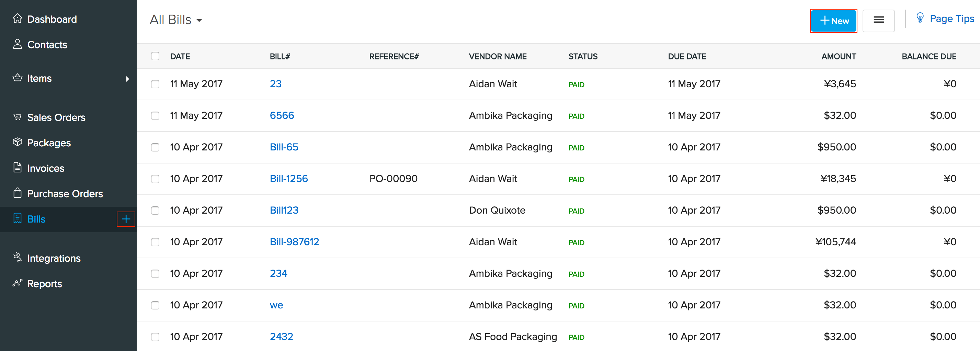980x351 pixels.
Task: Expand the Items submenu arrow
Action: pyautogui.click(x=127, y=79)
